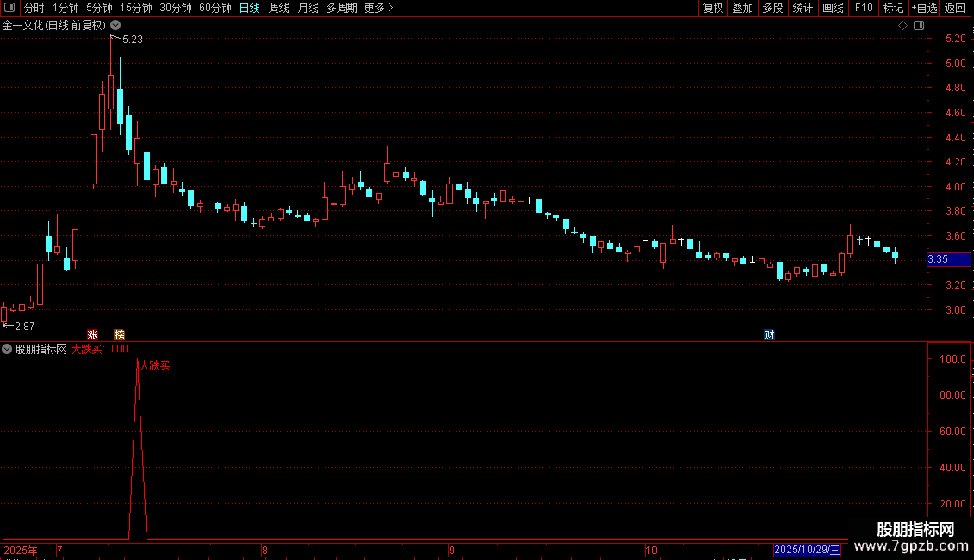Open 多周期 multi-period view
The width and height of the screenshot is (974, 560).
(341, 8)
